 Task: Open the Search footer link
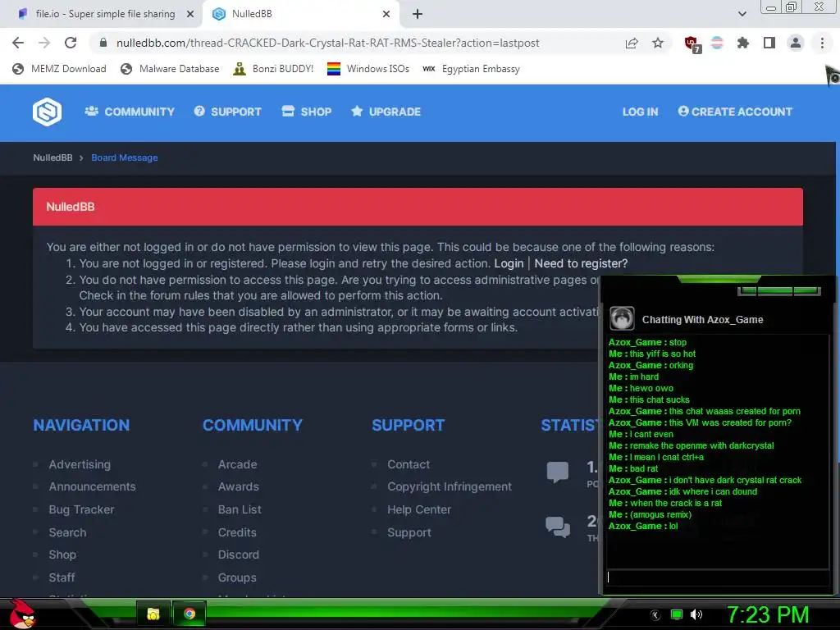pos(67,532)
